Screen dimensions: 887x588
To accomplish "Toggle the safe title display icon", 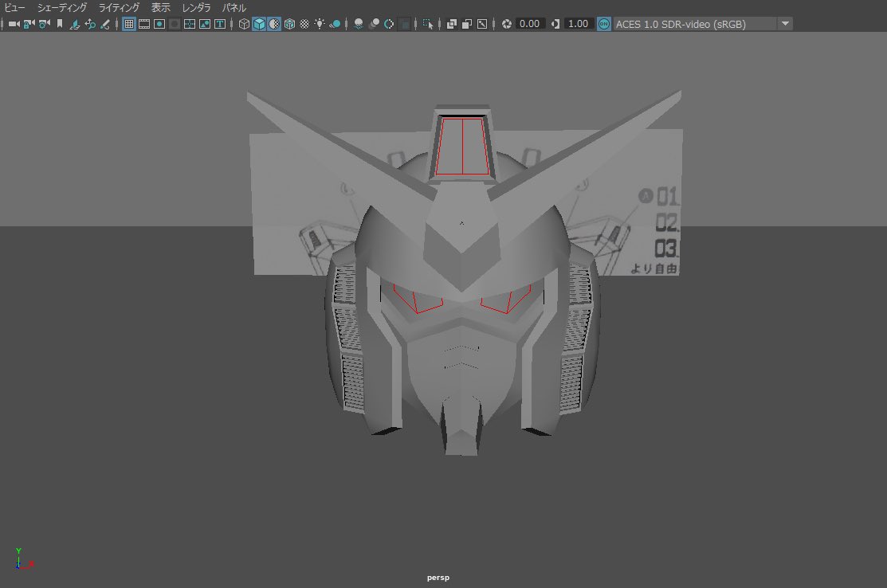I will pos(220,23).
